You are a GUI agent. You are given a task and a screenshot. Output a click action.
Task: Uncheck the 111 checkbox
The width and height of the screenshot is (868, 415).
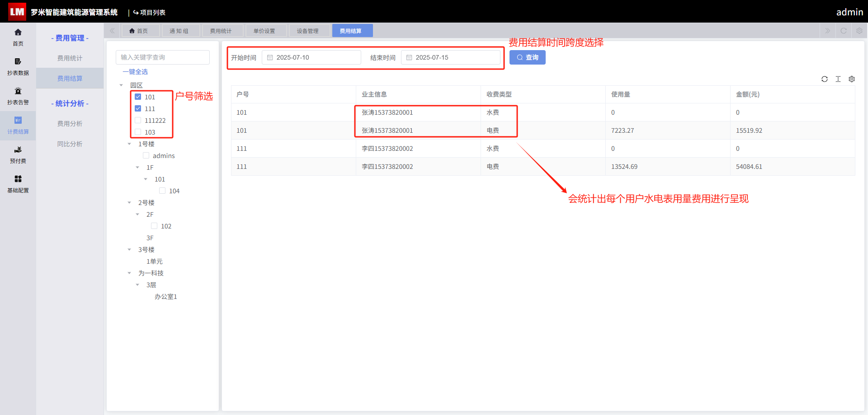tap(138, 108)
